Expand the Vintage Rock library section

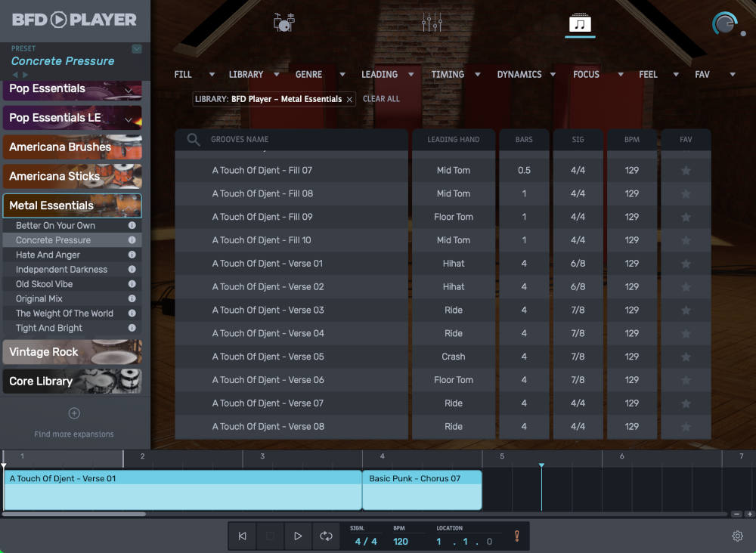point(72,352)
